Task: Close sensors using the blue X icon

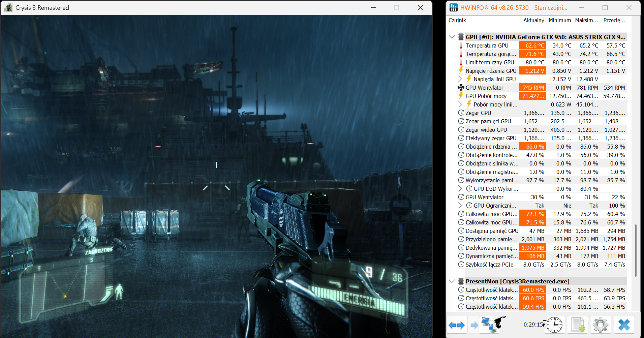Action: 624,325
